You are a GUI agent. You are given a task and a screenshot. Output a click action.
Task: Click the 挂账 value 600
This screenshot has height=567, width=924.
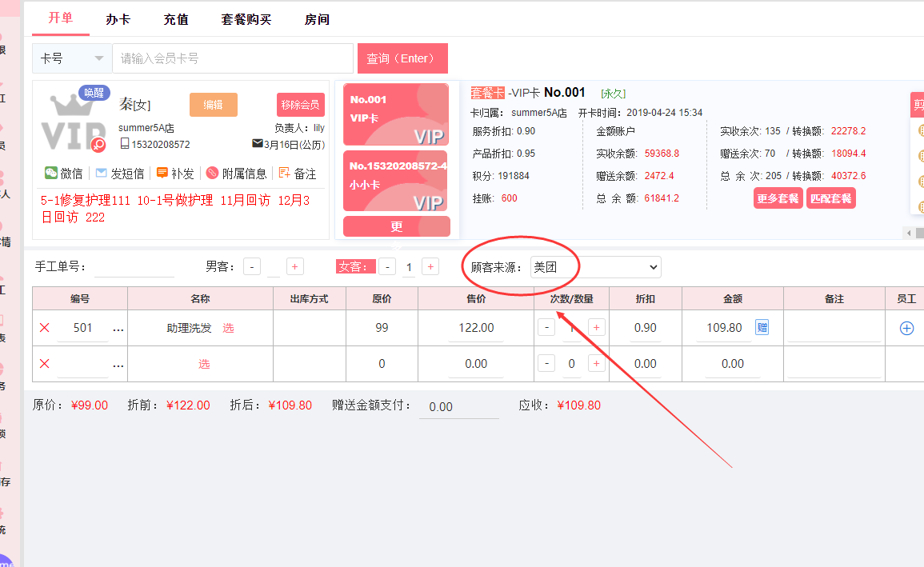[x=509, y=198]
